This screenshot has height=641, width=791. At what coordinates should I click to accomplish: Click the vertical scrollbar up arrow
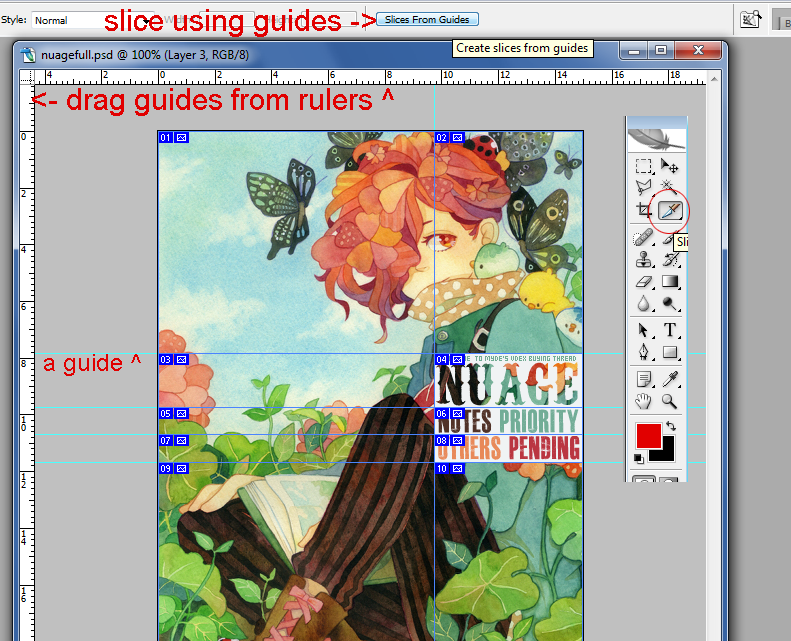[x=714, y=79]
